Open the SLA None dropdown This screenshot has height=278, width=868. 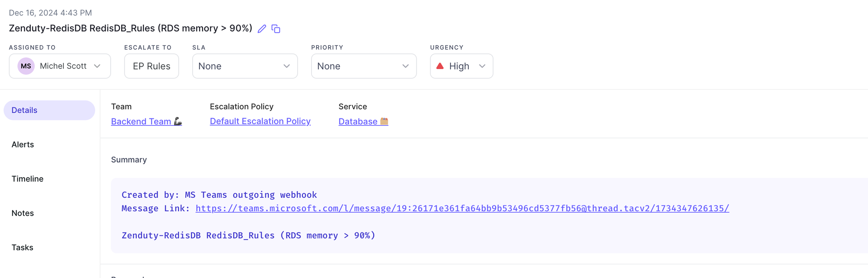click(245, 66)
